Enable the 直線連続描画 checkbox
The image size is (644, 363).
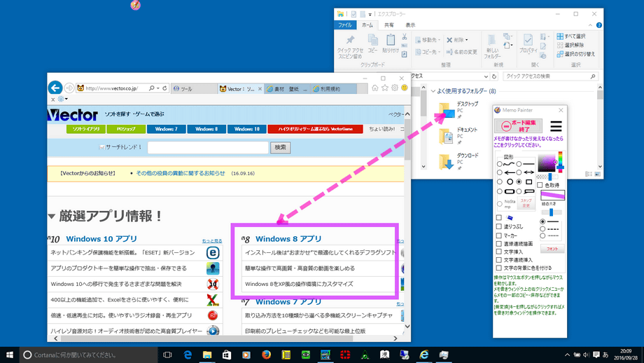tap(498, 244)
